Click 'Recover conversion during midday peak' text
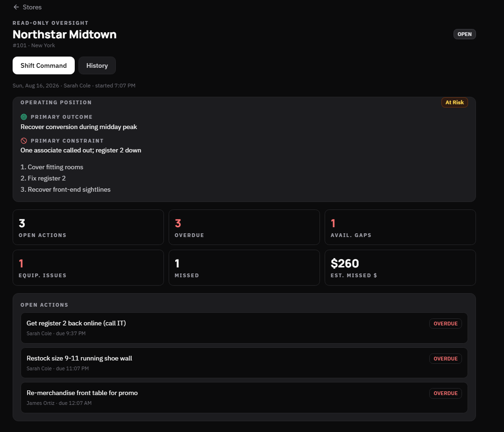This screenshot has height=432, width=504. (x=79, y=127)
